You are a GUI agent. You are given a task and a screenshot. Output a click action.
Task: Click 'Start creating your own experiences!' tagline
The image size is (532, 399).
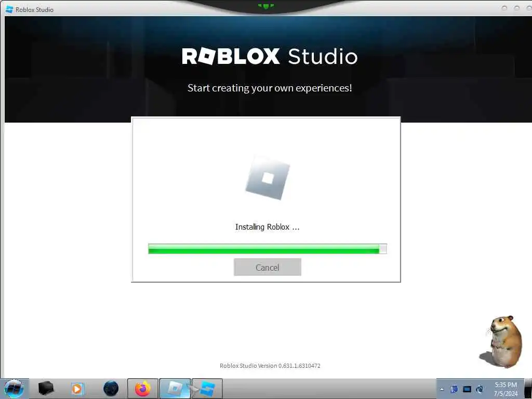pos(270,88)
